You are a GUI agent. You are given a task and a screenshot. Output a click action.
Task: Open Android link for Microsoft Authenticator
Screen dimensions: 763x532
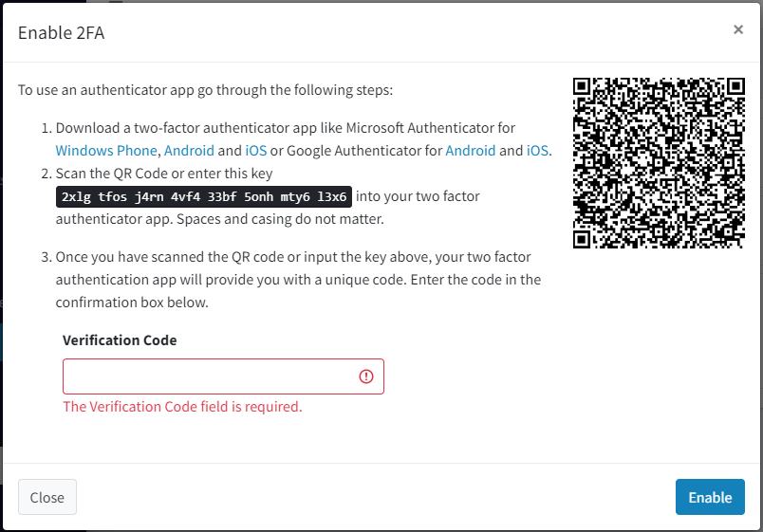(x=189, y=151)
